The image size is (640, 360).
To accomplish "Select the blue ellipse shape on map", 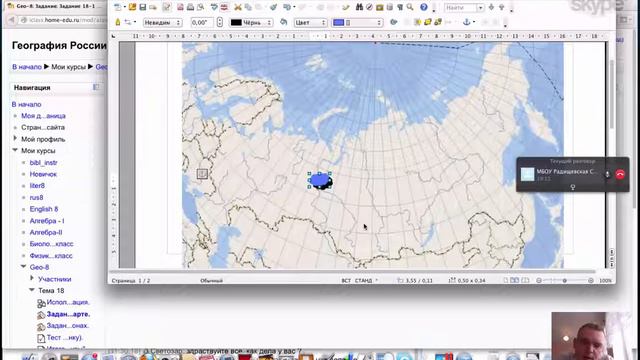I will coord(320,180).
